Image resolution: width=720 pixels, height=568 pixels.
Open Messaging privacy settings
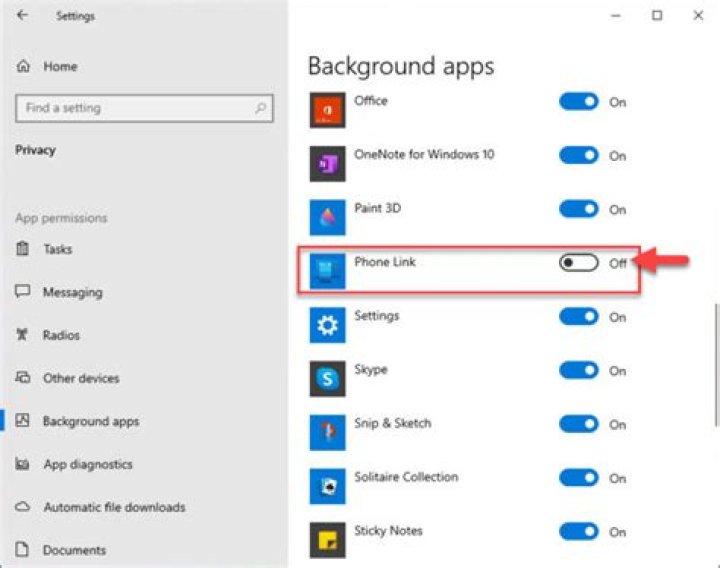[x=73, y=292]
